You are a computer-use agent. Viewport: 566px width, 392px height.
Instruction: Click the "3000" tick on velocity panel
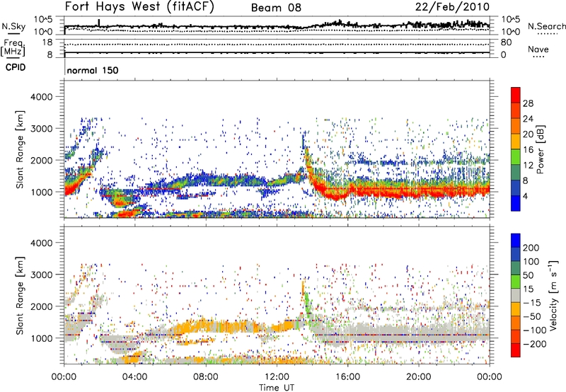pos(41,275)
